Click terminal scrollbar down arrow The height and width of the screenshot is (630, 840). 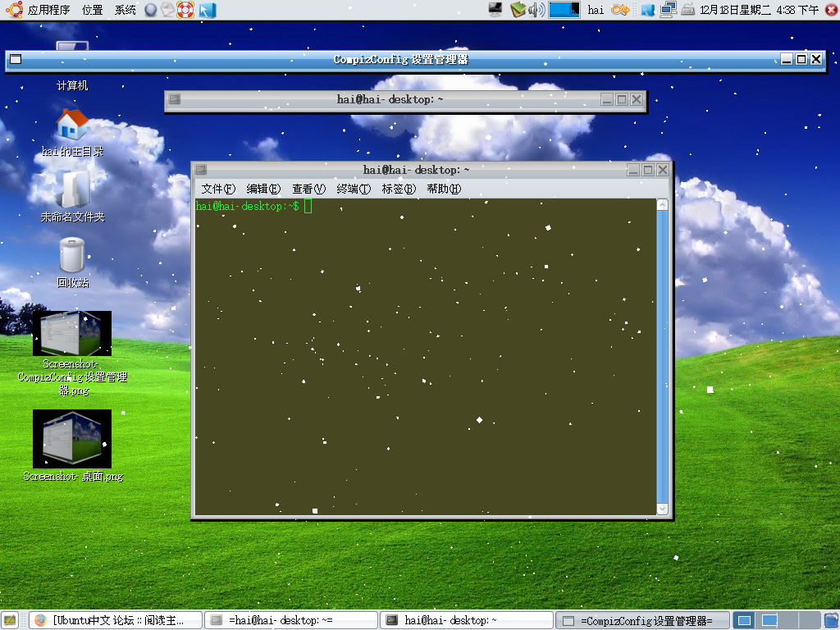click(x=662, y=509)
